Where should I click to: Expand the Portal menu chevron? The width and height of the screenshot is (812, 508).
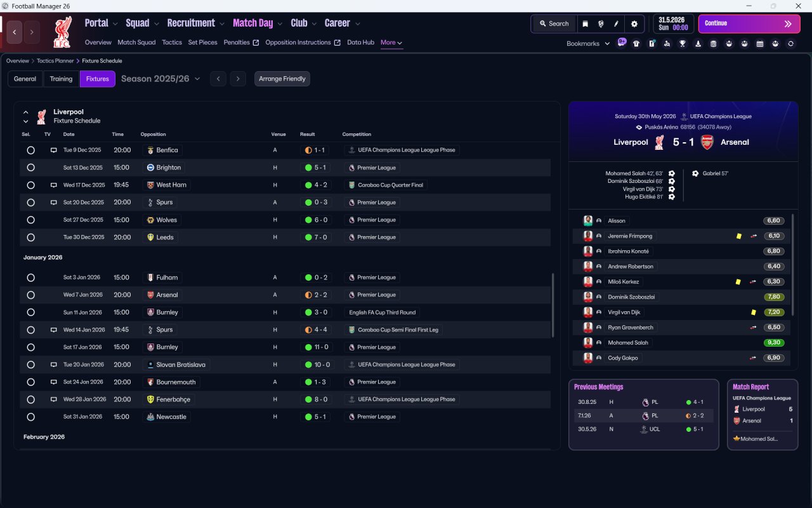pos(115,23)
